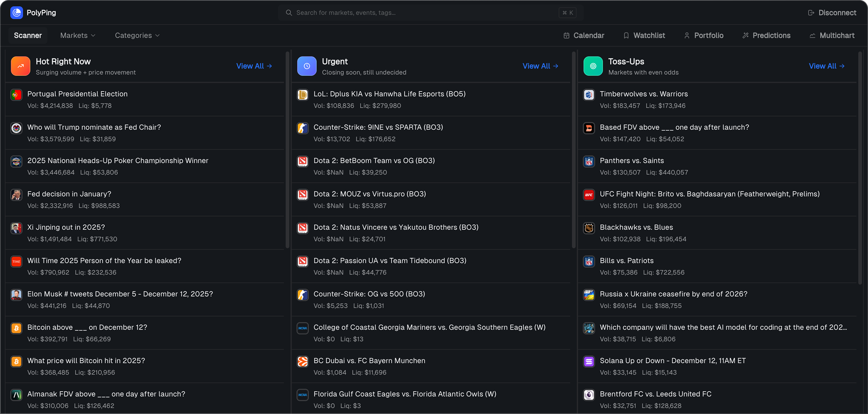The width and height of the screenshot is (868, 414).
Task: Open the Predictions panel icon
Action: click(x=746, y=35)
